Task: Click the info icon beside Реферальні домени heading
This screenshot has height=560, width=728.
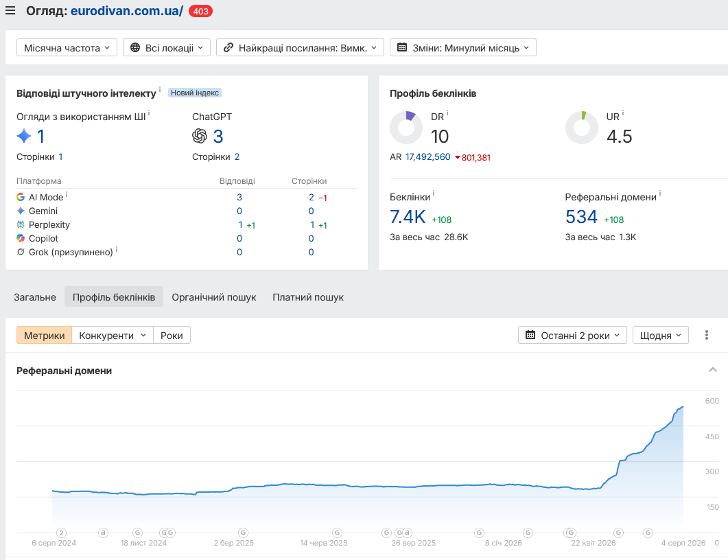Action: (x=660, y=193)
